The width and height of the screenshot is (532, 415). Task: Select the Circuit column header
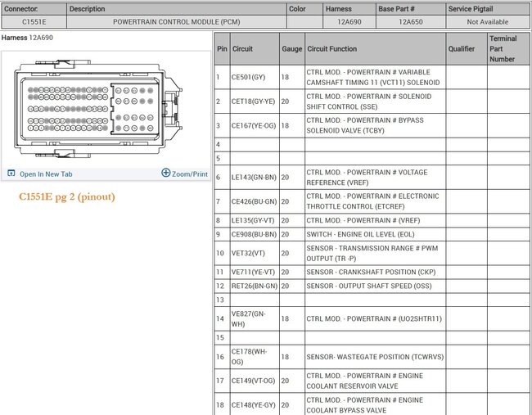255,49
